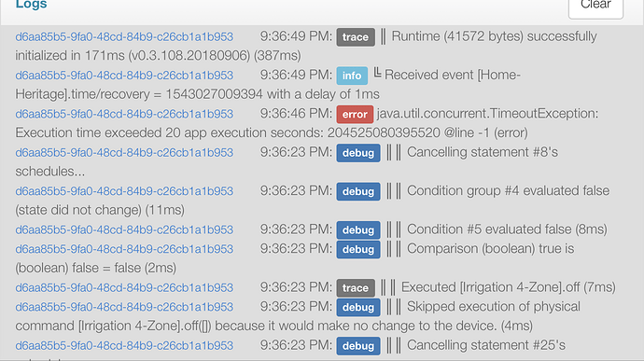Screen dimensions: 644x361
Task: Select the info badge on Received event
Action: [x=352, y=76]
